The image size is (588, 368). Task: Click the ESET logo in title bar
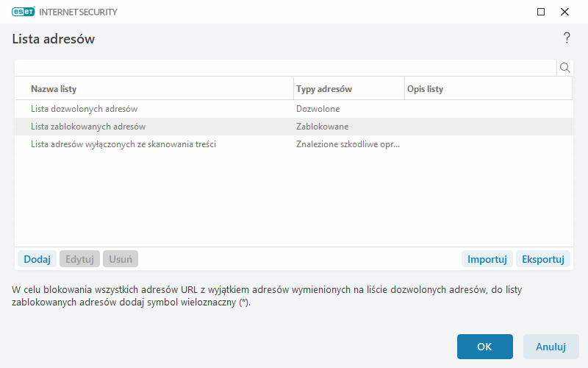click(25, 12)
